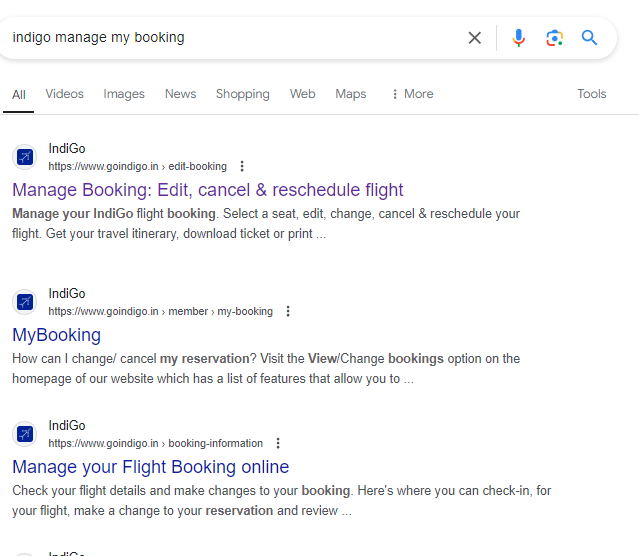The height and width of the screenshot is (556, 639).
Task: Open three-dot menu beside edit-booking URL
Action: click(242, 166)
